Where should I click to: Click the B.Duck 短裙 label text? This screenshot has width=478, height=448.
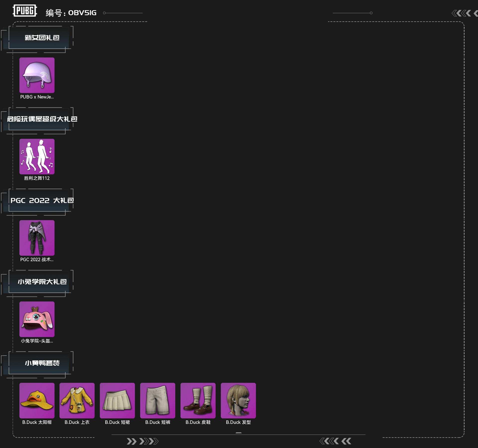click(x=117, y=422)
